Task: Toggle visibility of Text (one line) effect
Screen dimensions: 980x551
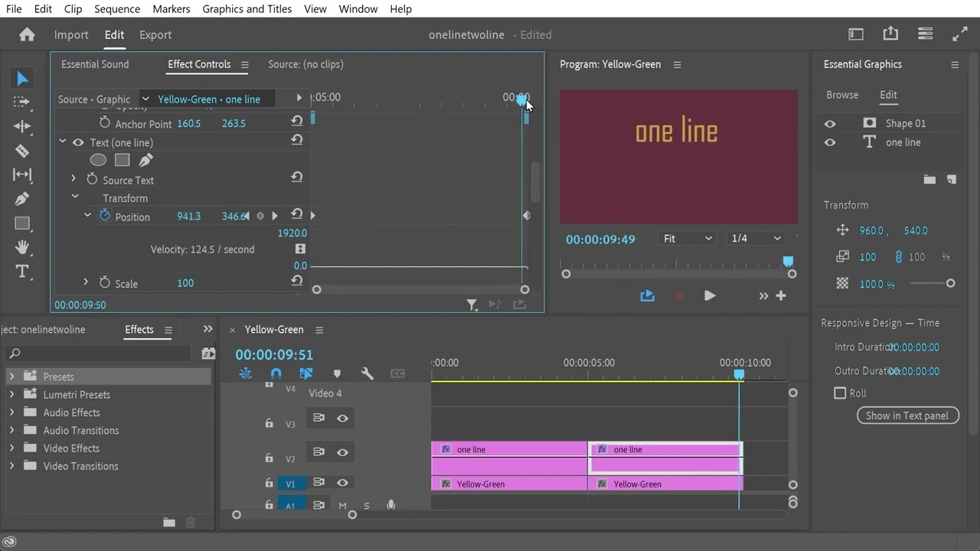Action: pos(78,142)
